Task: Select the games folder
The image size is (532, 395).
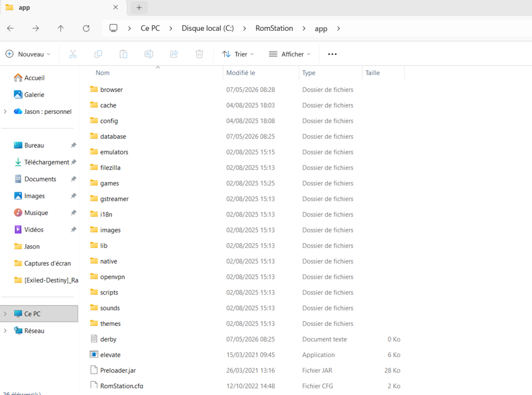Action: (110, 184)
